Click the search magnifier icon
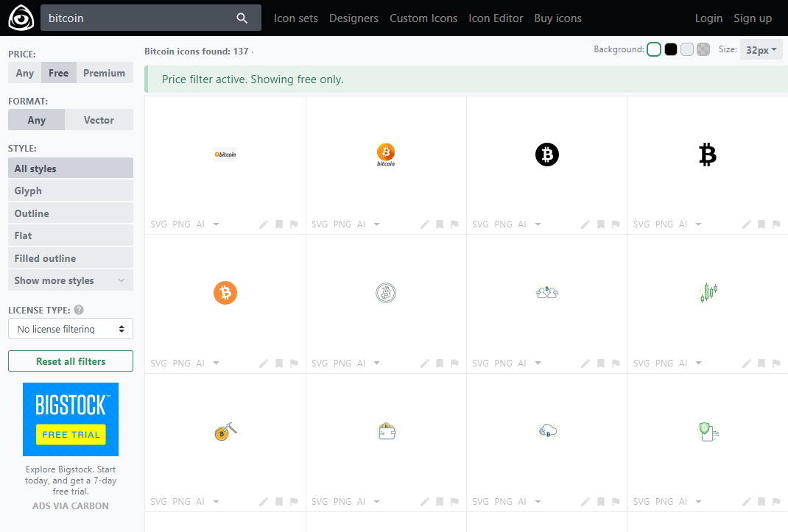 click(242, 18)
